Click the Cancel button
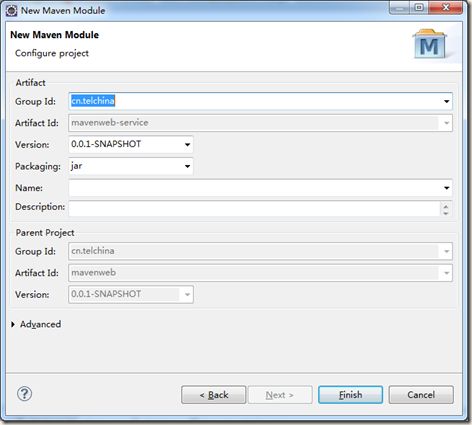The width and height of the screenshot is (472, 425). pos(421,395)
